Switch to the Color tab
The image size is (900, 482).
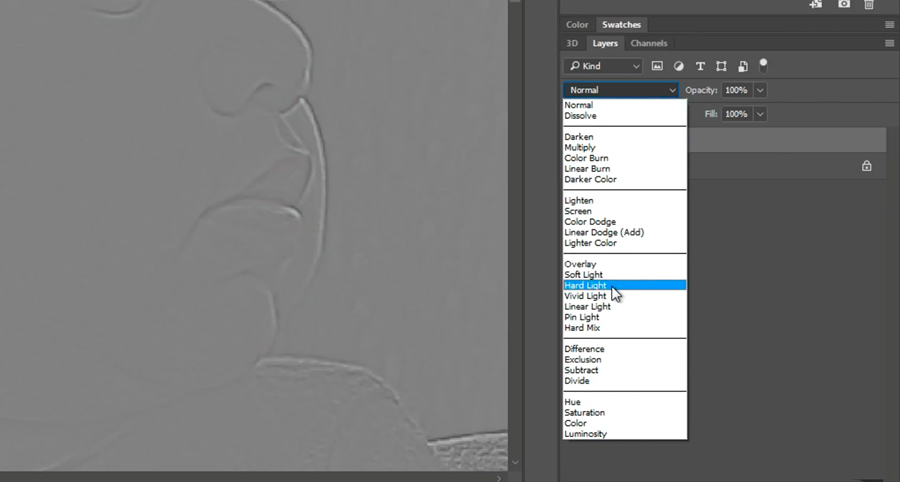[x=577, y=25]
